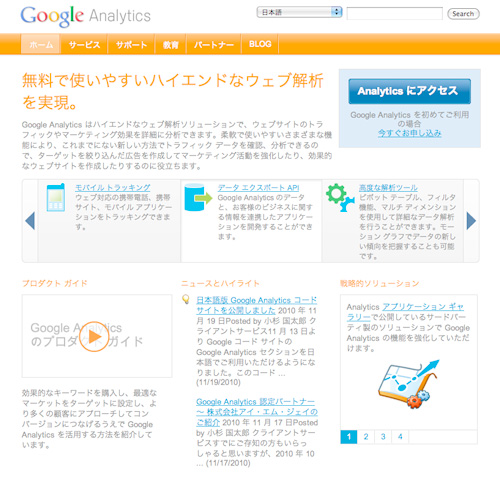The image size is (500, 485).
Task: Focus the search text field
Action: 395,14
